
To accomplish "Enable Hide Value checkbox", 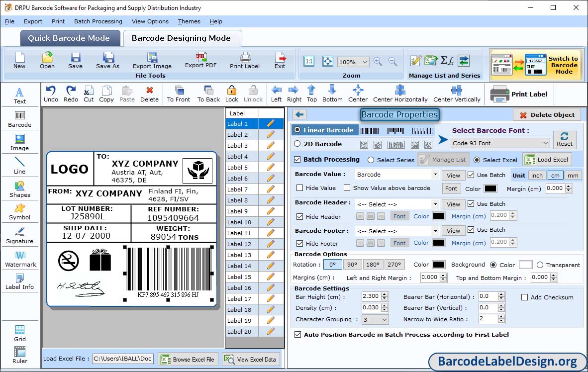I will click(x=299, y=188).
